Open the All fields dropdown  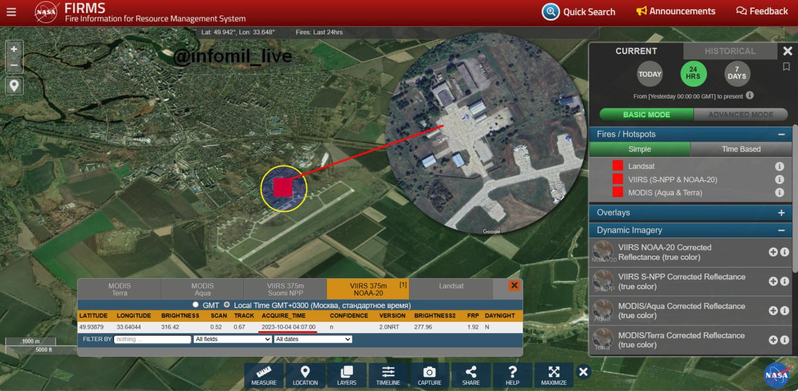point(233,339)
